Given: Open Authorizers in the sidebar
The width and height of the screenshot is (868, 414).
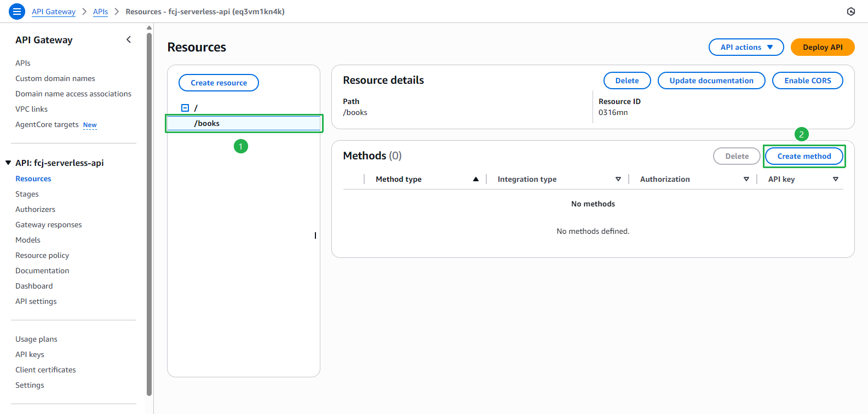Looking at the screenshot, I should click(x=36, y=209).
